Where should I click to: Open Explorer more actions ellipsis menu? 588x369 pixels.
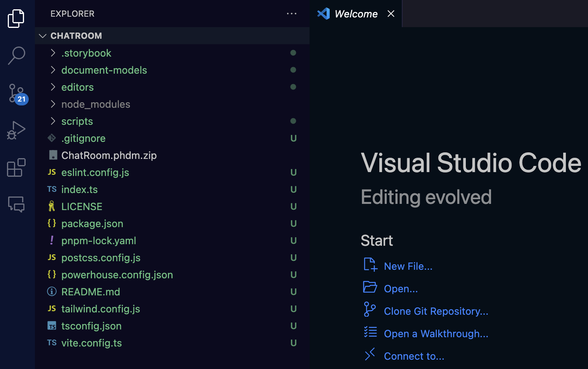pos(292,14)
